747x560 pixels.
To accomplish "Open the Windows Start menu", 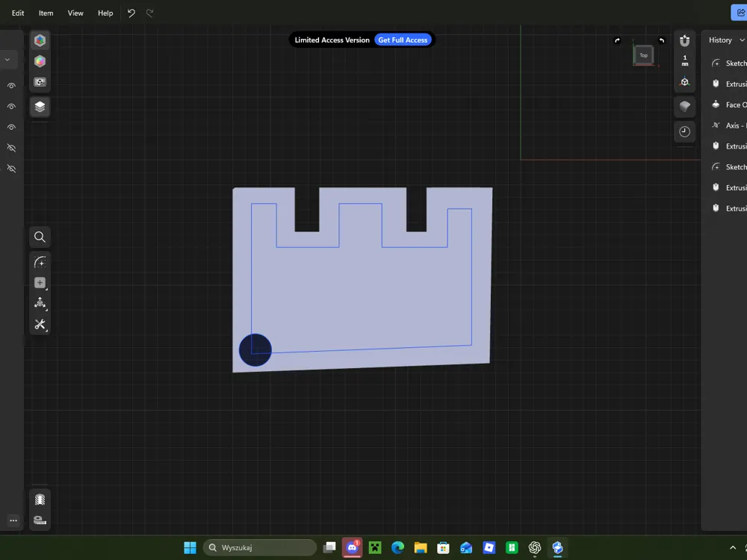I will tap(190, 547).
